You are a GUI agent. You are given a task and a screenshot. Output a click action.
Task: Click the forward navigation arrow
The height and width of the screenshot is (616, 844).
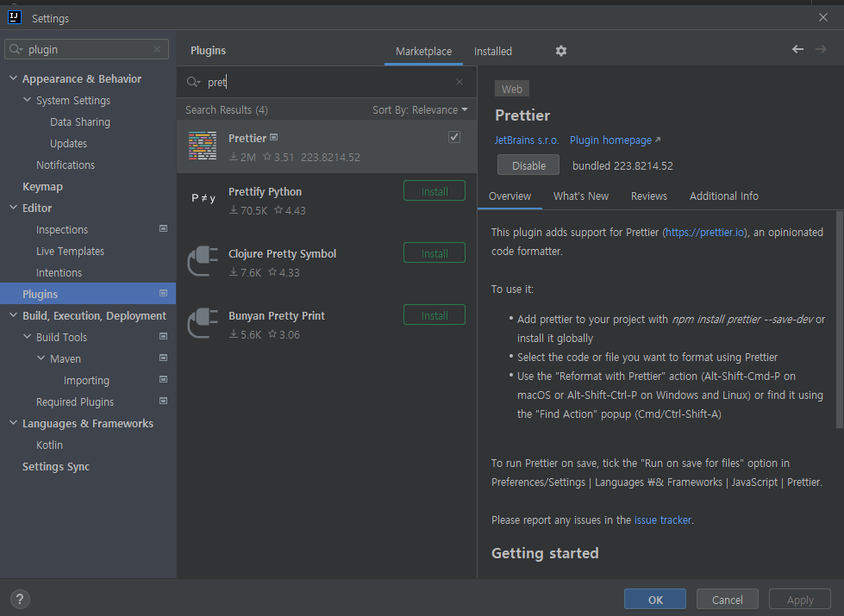click(821, 49)
